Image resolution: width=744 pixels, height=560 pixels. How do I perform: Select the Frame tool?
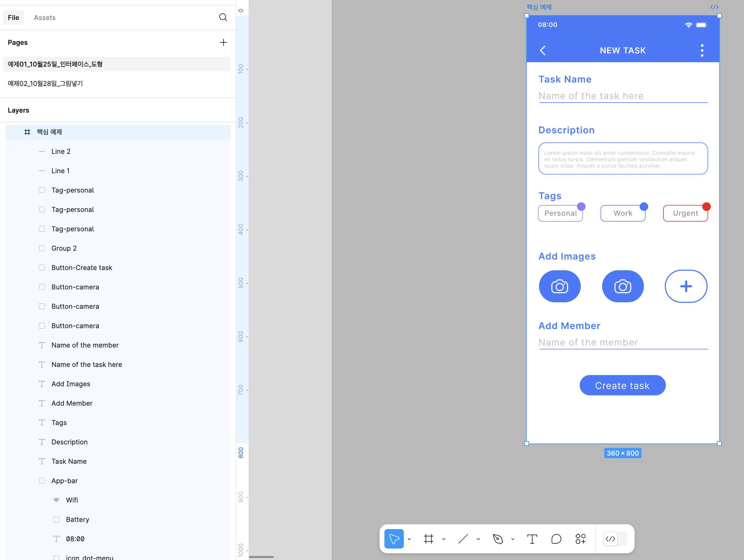tap(428, 539)
